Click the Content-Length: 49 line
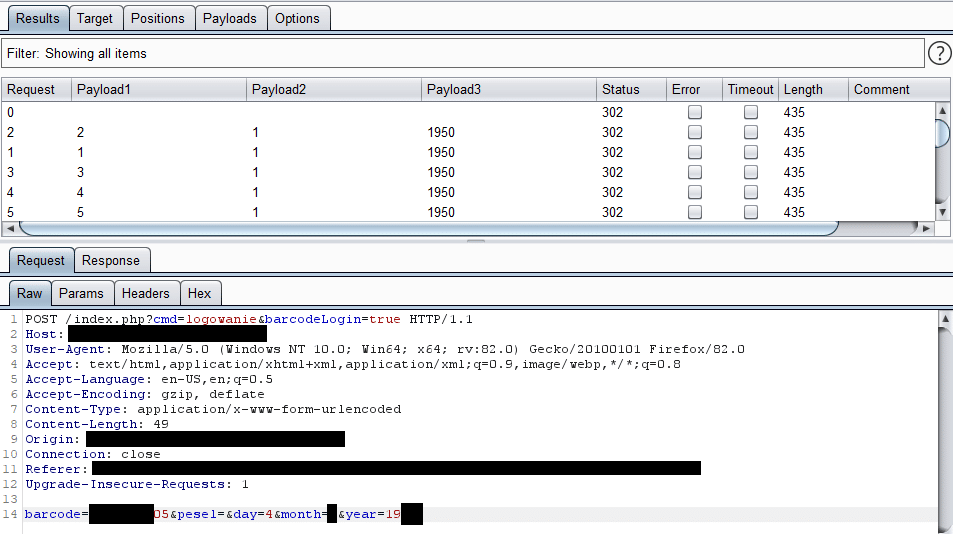 (x=97, y=424)
